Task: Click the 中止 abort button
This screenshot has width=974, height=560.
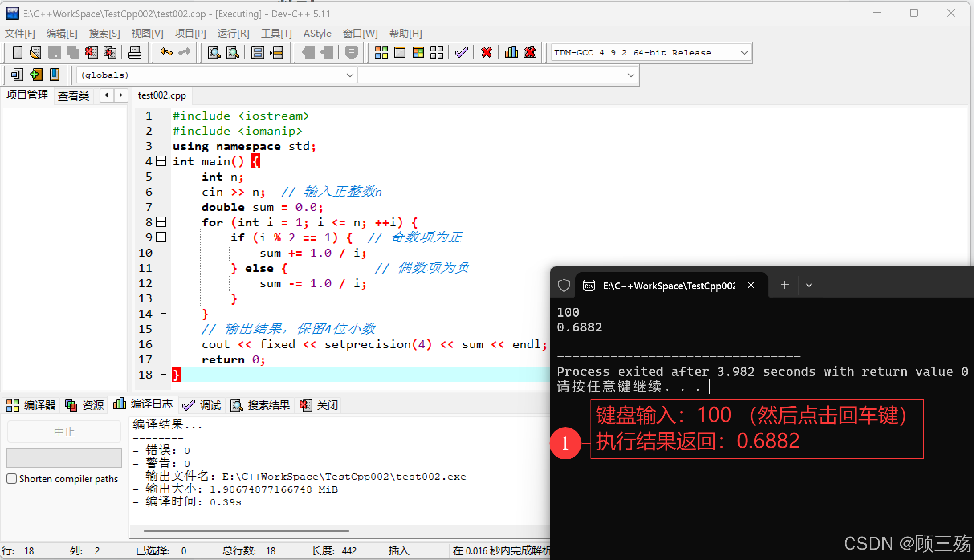Action: 64,432
